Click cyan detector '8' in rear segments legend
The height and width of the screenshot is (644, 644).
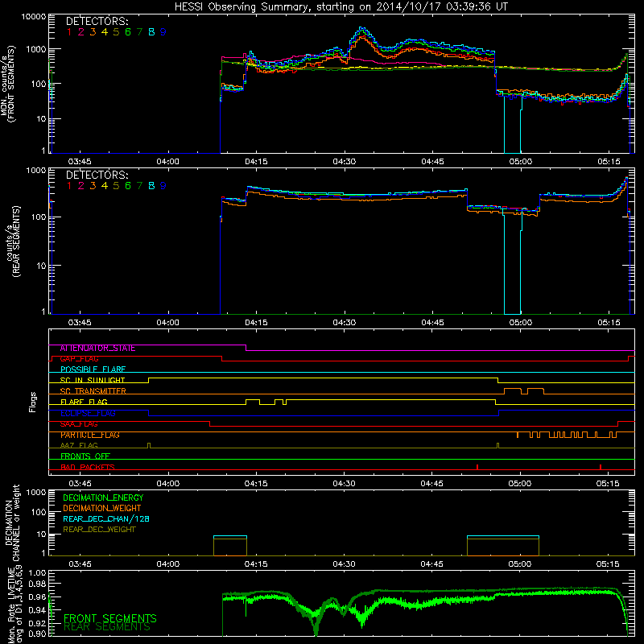pyautogui.click(x=151, y=186)
